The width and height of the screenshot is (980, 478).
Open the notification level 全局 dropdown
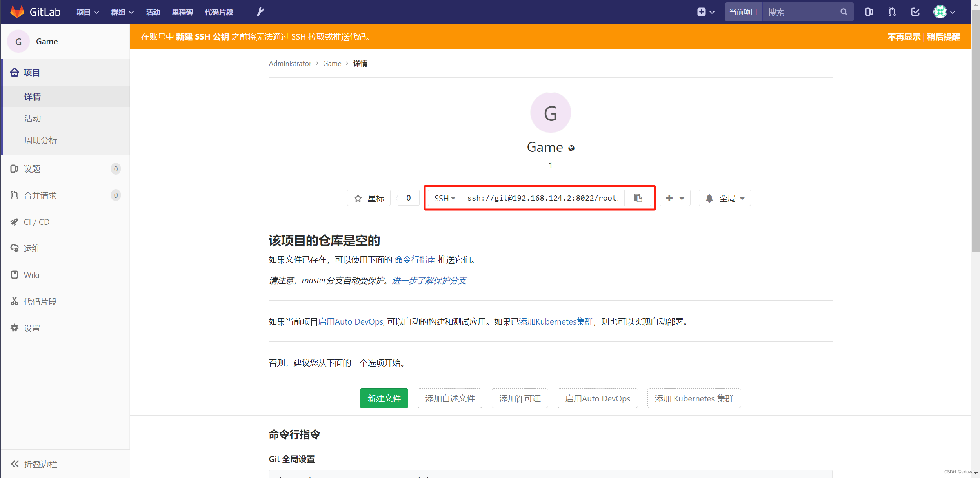(725, 199)
